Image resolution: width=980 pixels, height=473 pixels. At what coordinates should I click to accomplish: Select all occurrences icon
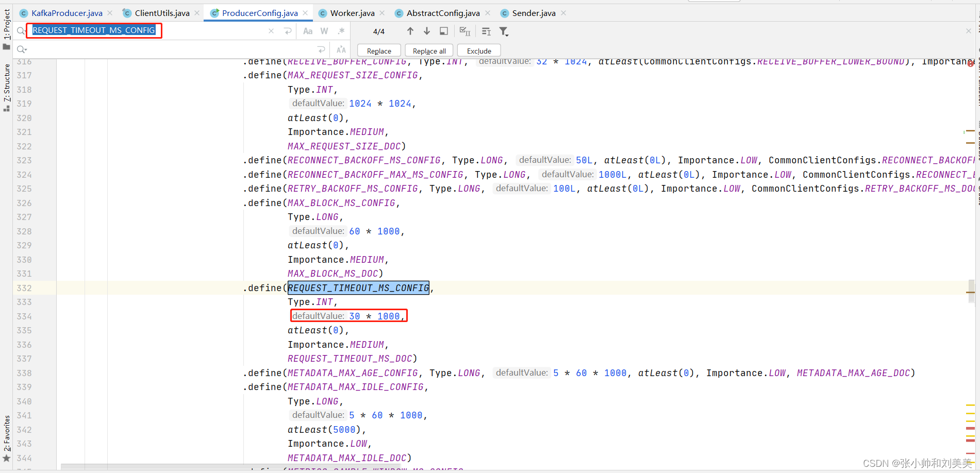tap(465, 31)
